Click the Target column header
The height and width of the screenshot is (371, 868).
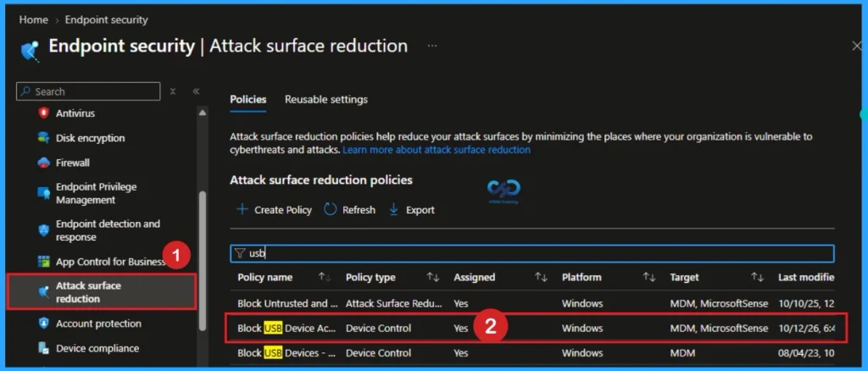pyautogui.click(x=684, y=278)
